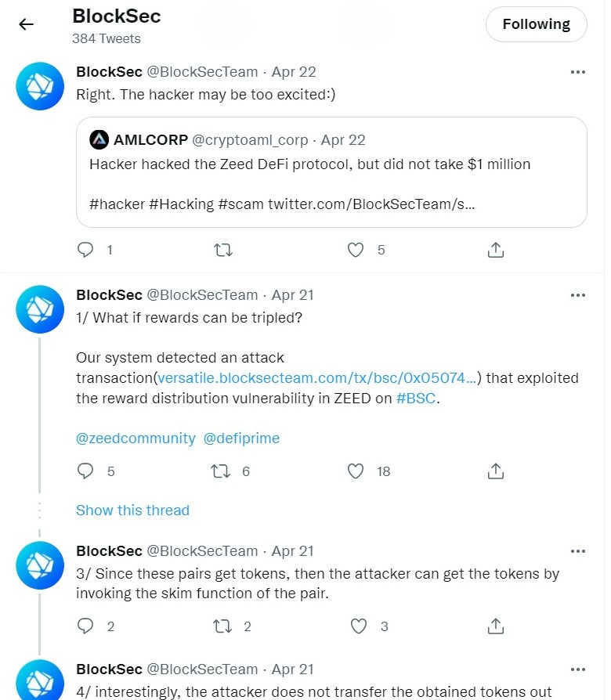Click BlockSec avatar on the Apr 22 tweet
This screenshot has height=700, width=611.
click(39, 85)
